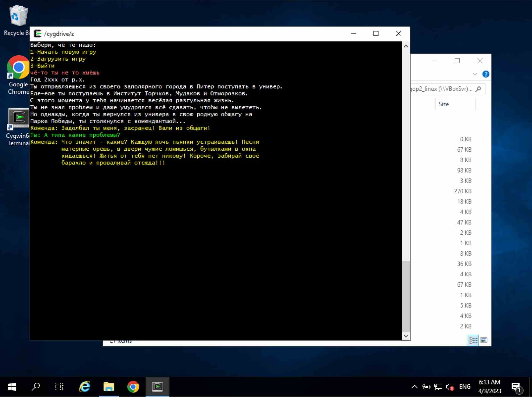Sort files by the Size column header
This screenshot has width=532, height=397.
click(455, 104)
